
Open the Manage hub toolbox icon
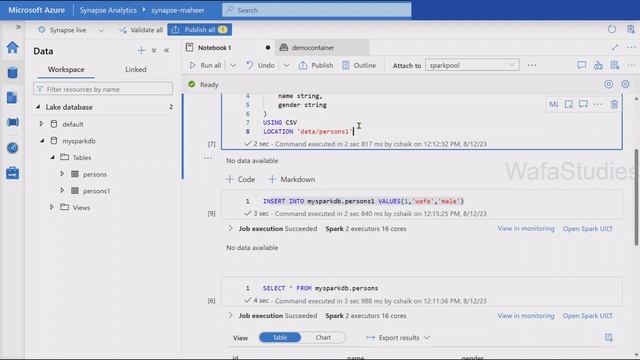click(x=12, y=173)
